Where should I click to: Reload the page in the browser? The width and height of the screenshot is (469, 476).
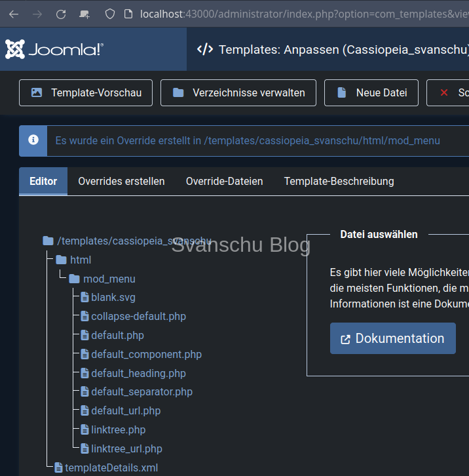61,14
